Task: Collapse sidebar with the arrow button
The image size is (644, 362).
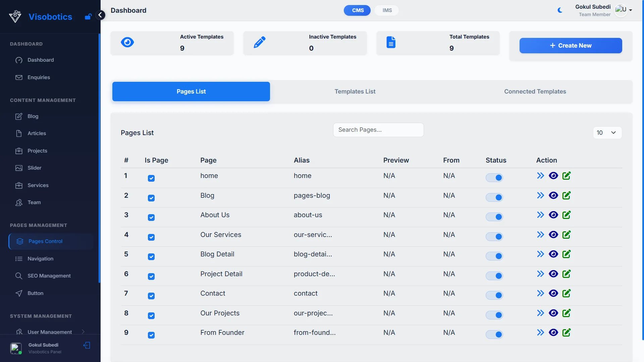Action: tap(100, 15)
